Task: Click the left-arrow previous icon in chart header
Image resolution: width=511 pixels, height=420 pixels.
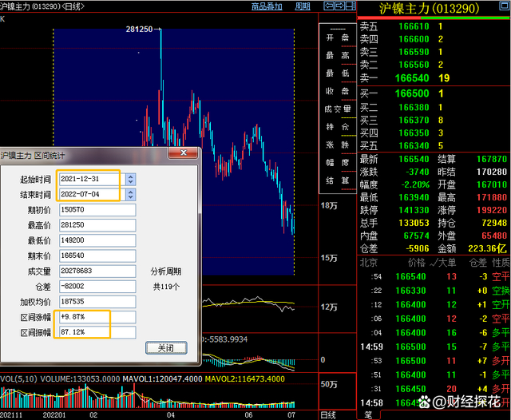Action: (x=328, y=6)
